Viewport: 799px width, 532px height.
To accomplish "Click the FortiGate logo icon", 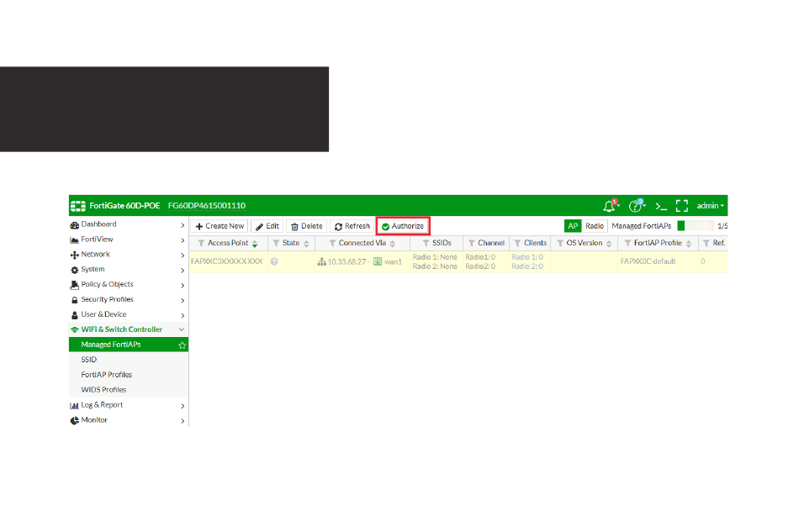I will coord(78,206).
